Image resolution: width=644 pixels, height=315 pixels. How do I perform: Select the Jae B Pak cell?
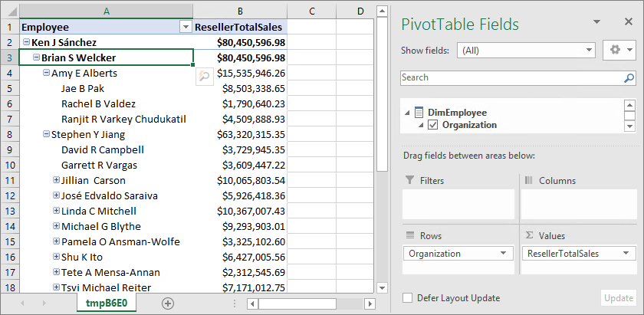(x=107, y=88)
